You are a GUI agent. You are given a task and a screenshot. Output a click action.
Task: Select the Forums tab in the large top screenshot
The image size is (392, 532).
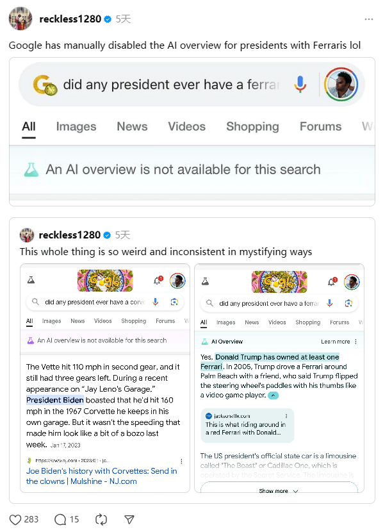coord(320,126)
